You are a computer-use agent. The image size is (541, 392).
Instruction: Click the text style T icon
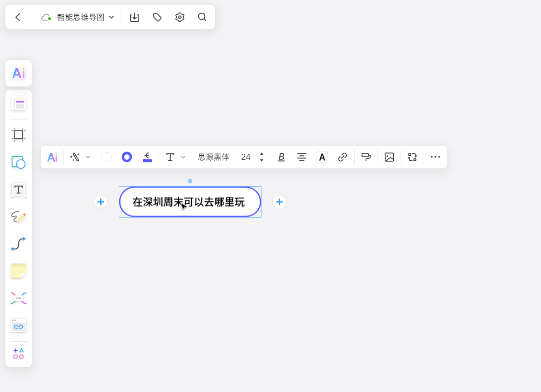[x=170, y=157]
